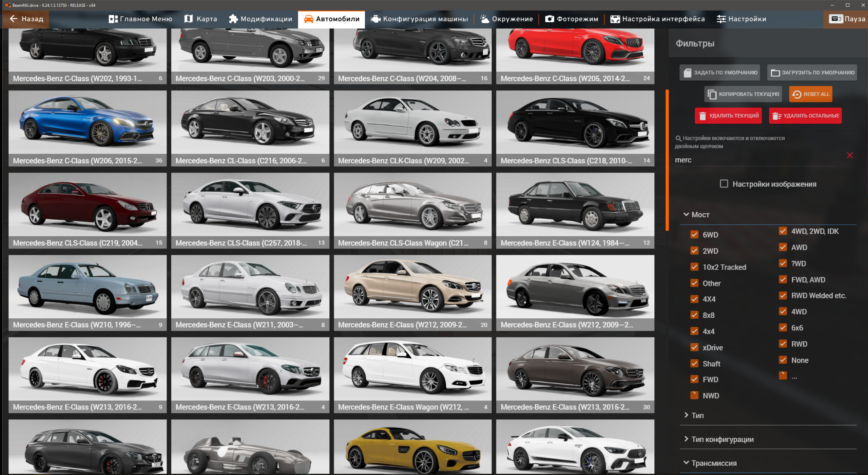Click the back arrow icon next to Назад

pyautogui.click(x=14, y=19)
